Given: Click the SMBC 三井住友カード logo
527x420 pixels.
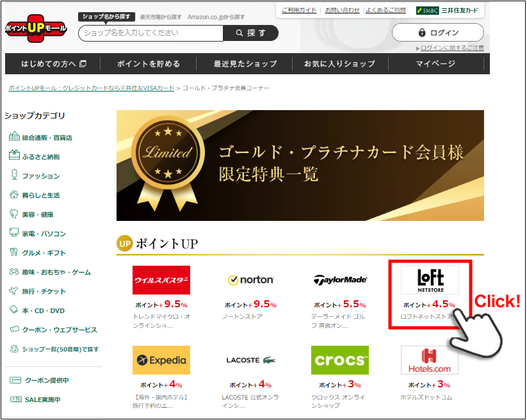Looking at the screenshot, I should click(447, 10).
